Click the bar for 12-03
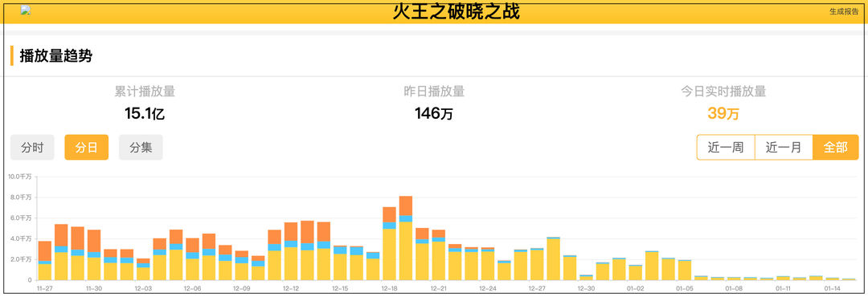This screenshot has width=868, height=297. (143, 270)
